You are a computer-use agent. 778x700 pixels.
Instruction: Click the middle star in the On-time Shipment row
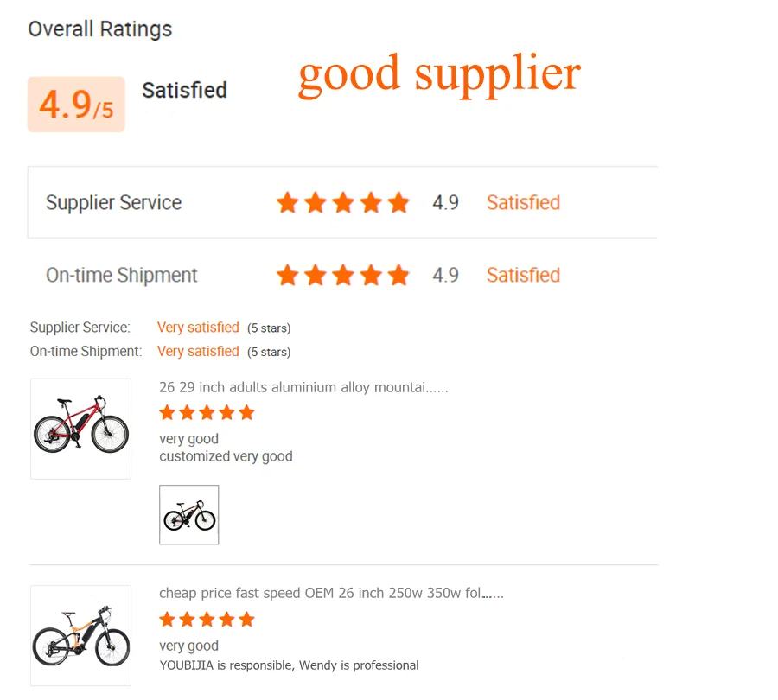[343, 275]
